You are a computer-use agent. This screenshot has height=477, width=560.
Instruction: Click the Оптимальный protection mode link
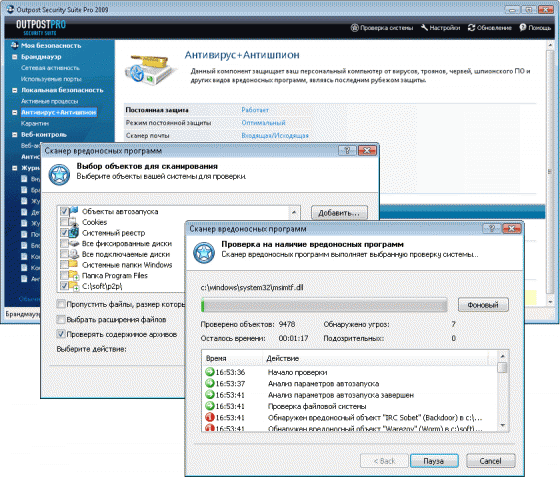[x=263, y=123]
